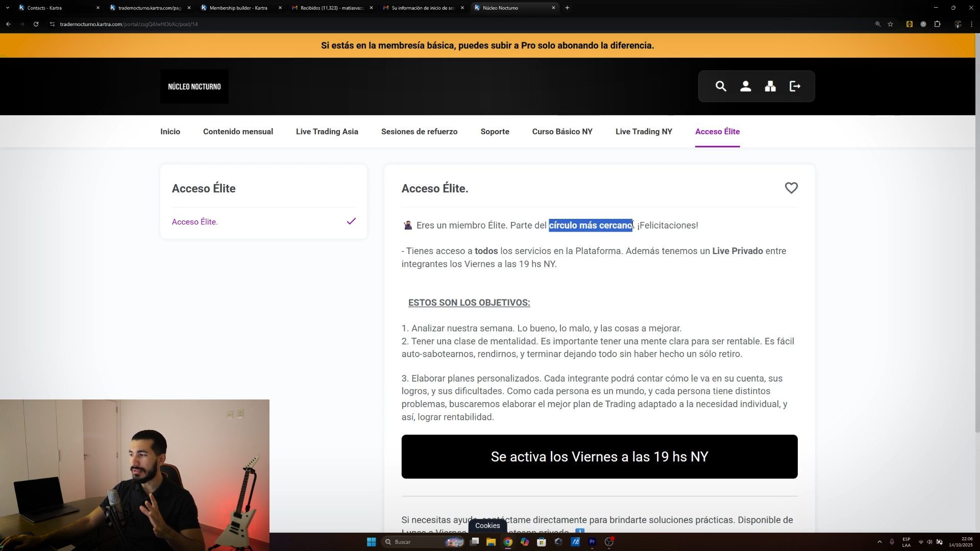The width and height of the screenshot is (980, 551).
Task: Click the orange Pro upgrade banner
Action: pyautogui.click(x=487, y=45)
